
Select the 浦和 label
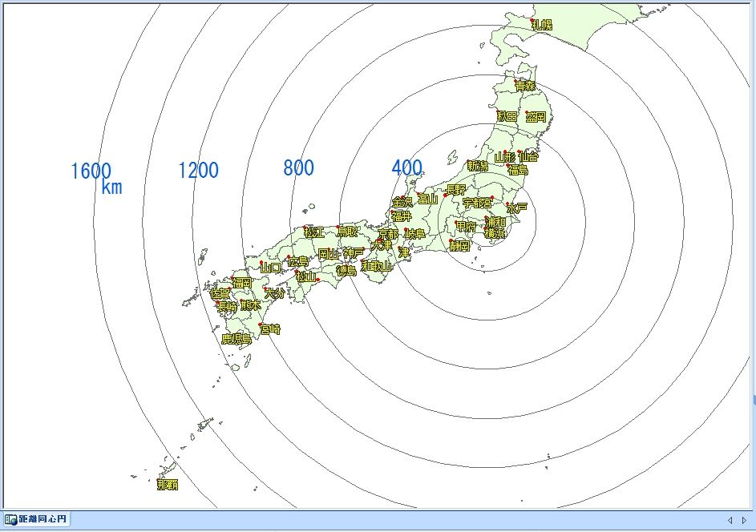point(495,222)
